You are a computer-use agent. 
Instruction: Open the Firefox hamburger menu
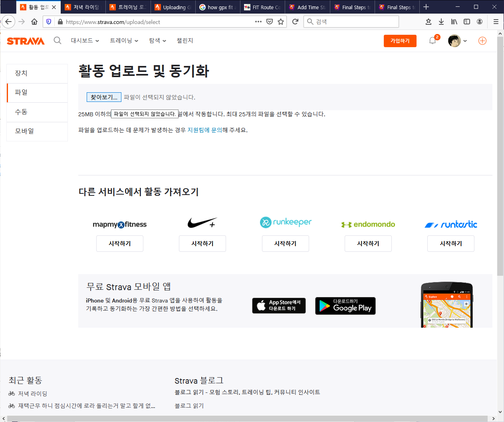496,22
